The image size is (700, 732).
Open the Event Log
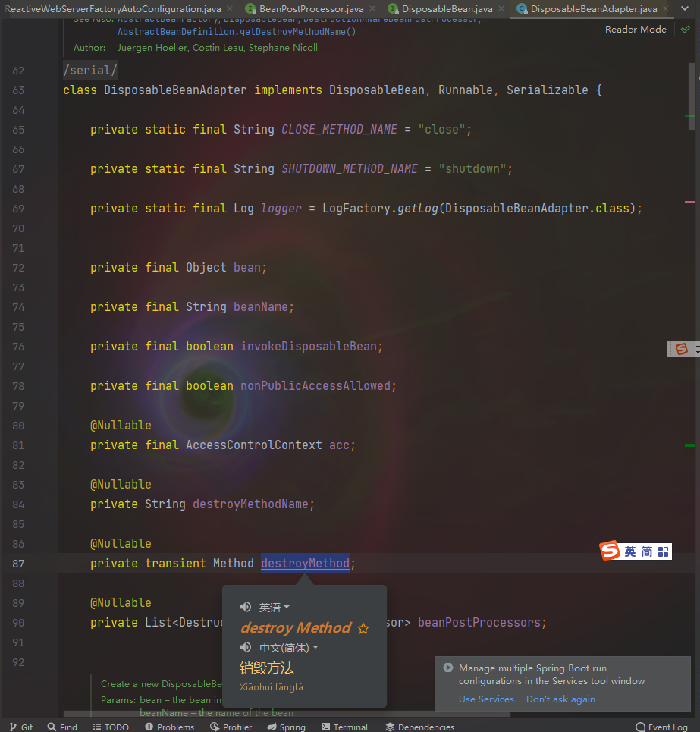click(662, 727)
